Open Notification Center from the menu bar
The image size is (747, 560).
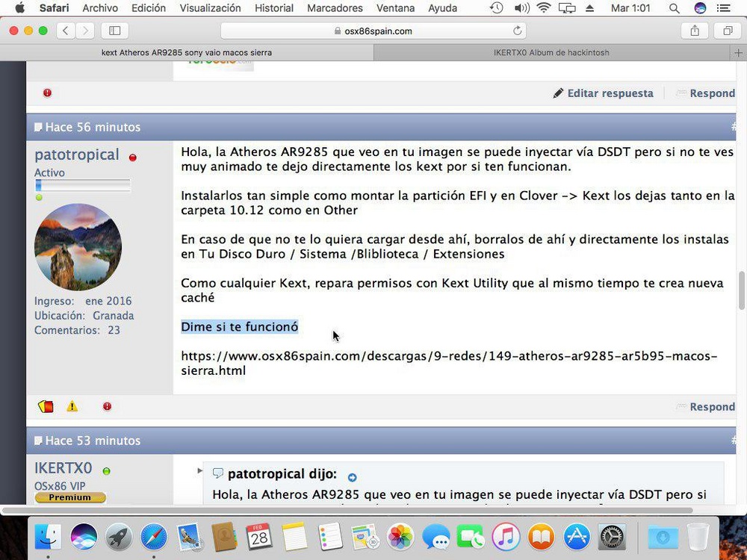tap(724, 8)
